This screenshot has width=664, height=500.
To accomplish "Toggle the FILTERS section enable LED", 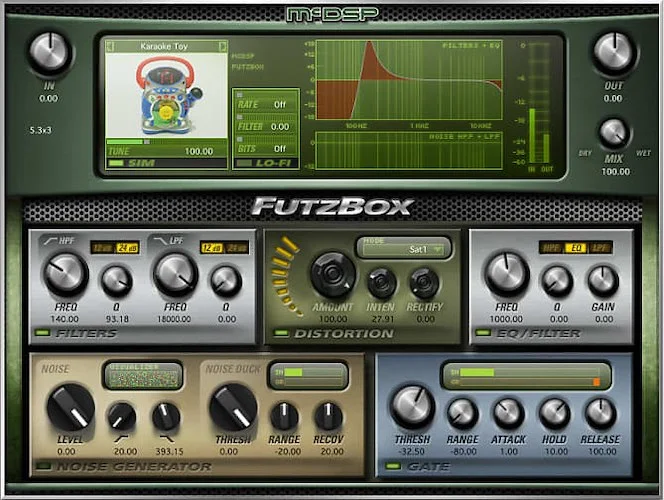I will (x=42, y=333).
